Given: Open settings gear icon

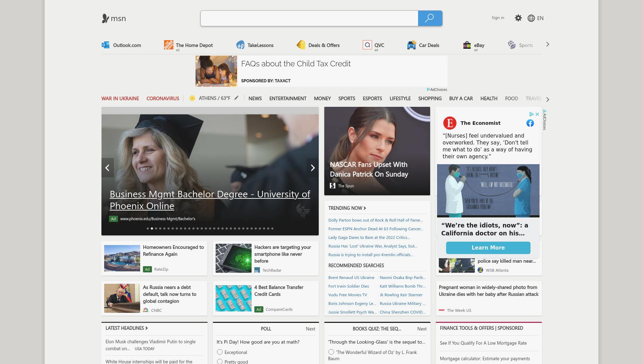Looking at the screenshot, I should (x=518, y=18).
